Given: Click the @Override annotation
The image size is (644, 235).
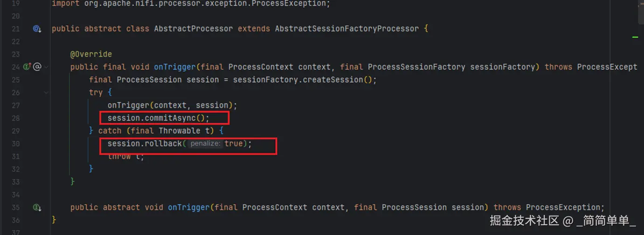Looking at the screenshot, I should click(x=91, y=54).
